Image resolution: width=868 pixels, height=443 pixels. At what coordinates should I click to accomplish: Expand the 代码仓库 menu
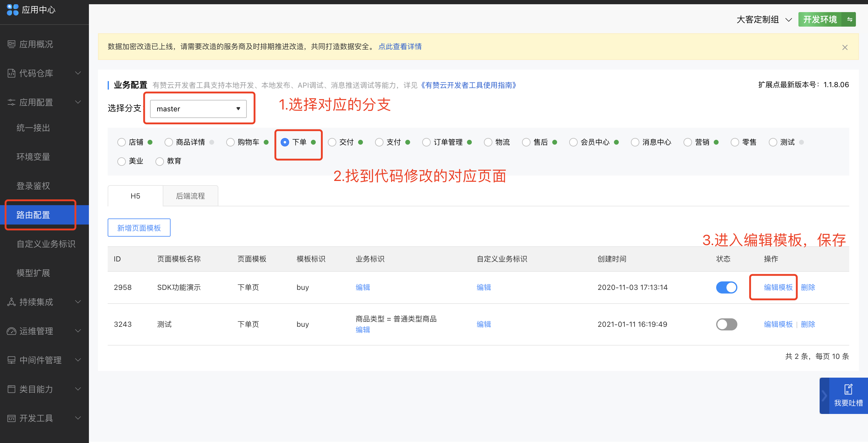click(x=78, y=73)
